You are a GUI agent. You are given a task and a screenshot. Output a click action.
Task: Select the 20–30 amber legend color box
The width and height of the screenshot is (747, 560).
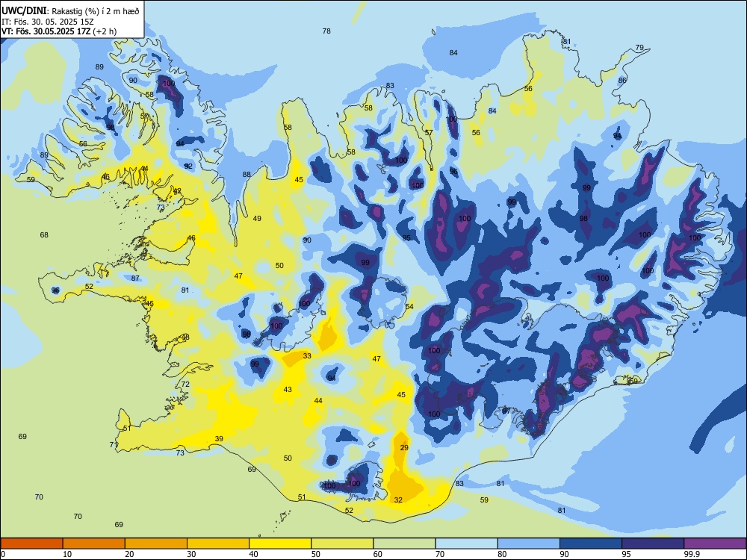(x=156, y=544)
